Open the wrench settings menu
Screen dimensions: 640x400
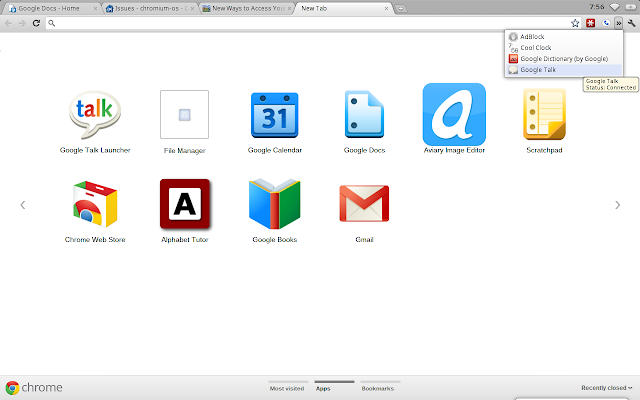[631, 23]
